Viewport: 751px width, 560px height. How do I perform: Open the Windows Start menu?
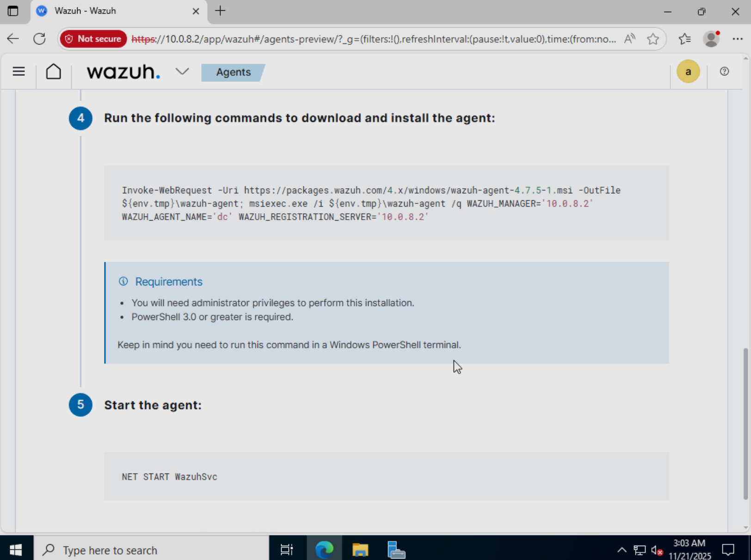tap(16, 549)
